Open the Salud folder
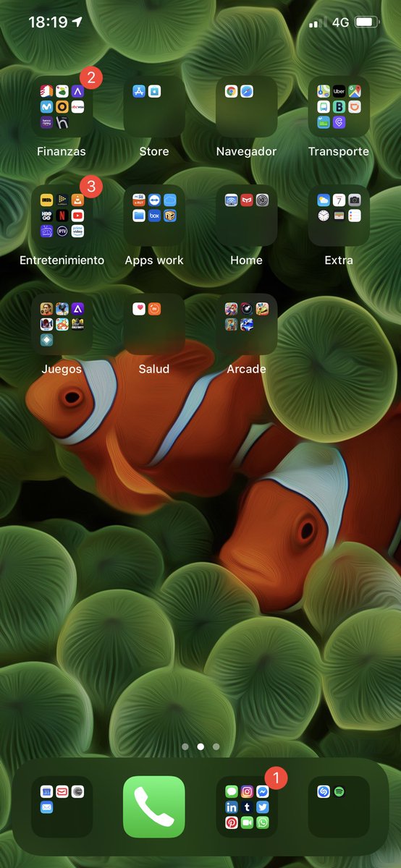 point(154,324)
